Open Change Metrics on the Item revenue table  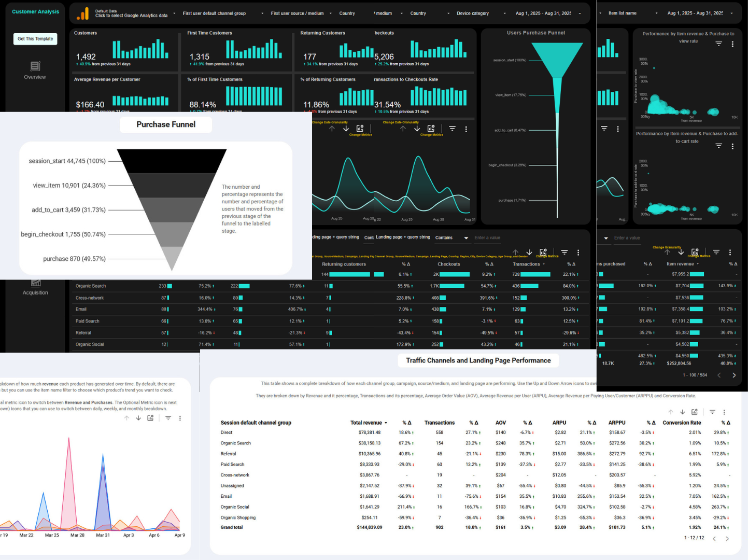(695, 253)
